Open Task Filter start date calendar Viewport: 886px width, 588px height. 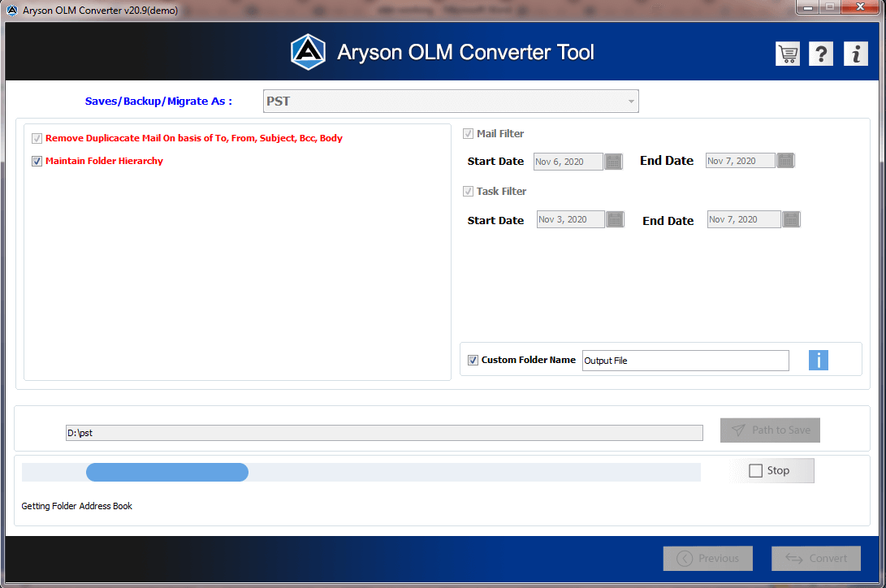pos(615,219)
